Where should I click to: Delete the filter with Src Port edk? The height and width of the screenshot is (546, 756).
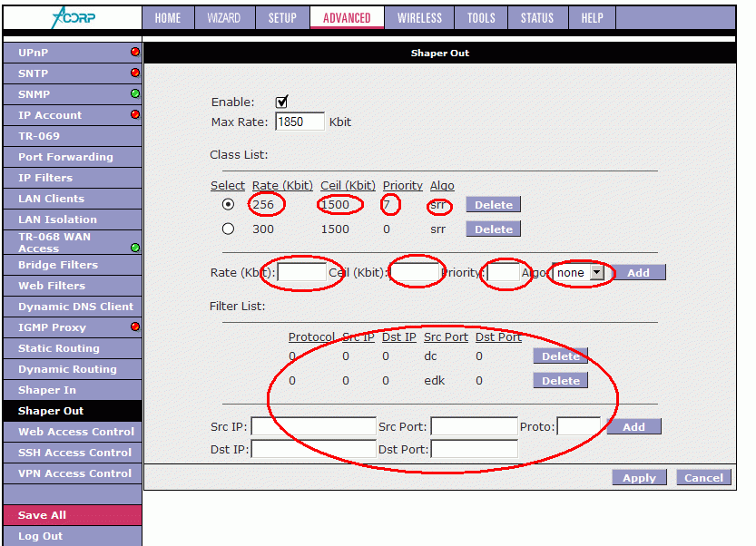click(x=561, y=381)
